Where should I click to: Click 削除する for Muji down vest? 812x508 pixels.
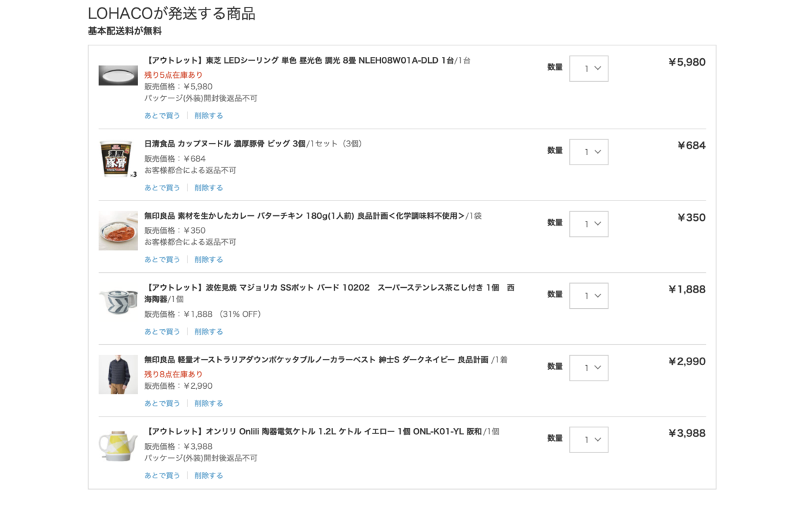pos(208,404)
